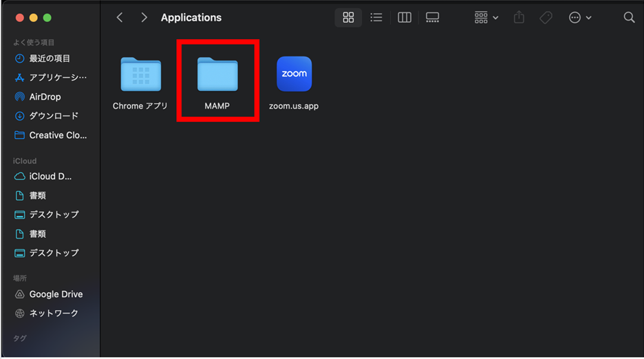Image resolution: width=644 pixels, height=359 pixels.
Task: Click the Tags icon in toolbar
Action: pyautogui.click(x=546, y=18)
